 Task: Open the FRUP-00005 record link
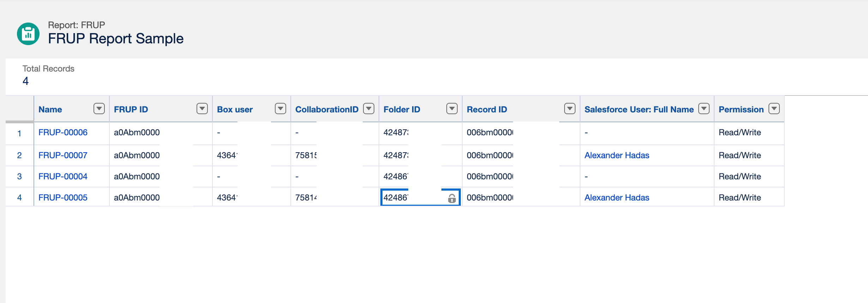(x=63, y=198)
